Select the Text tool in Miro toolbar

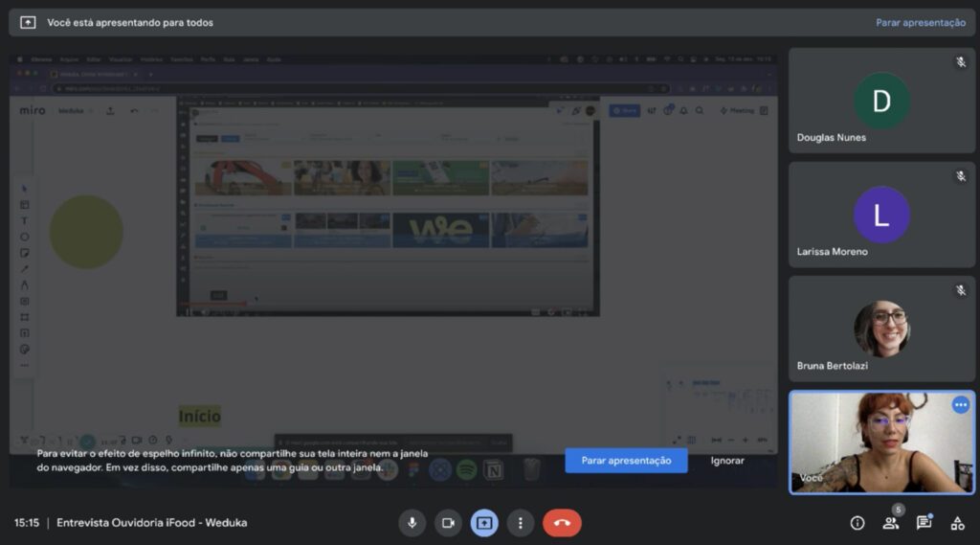pyautogui.click(x=25, y=220)
